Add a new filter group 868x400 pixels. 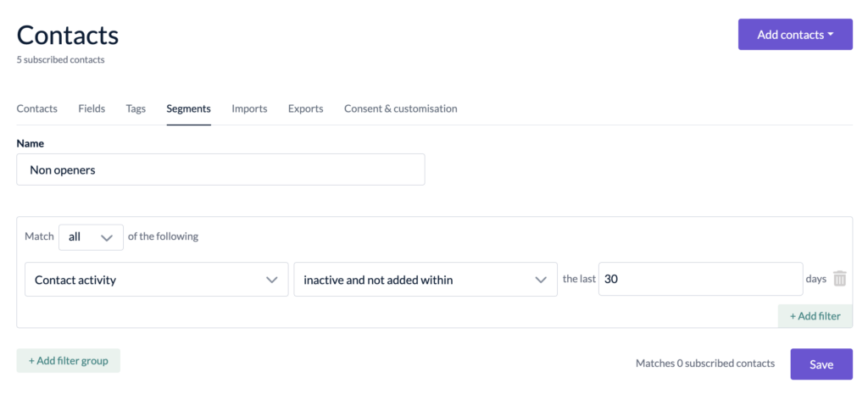(68, 360)
